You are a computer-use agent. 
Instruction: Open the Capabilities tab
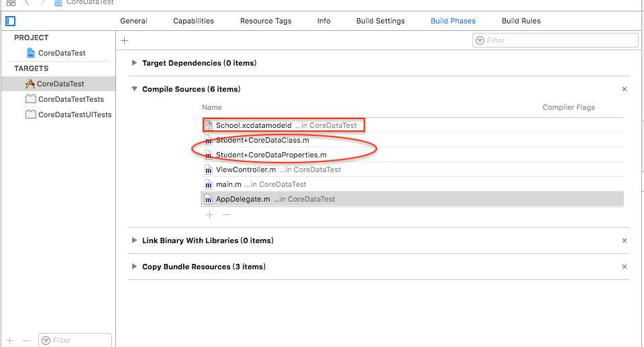coord(193,21)
